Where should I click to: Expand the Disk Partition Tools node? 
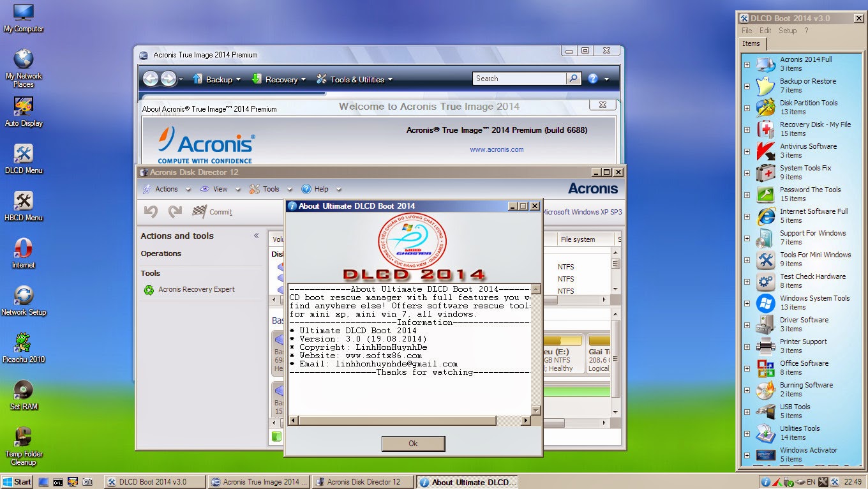(747, 108)
